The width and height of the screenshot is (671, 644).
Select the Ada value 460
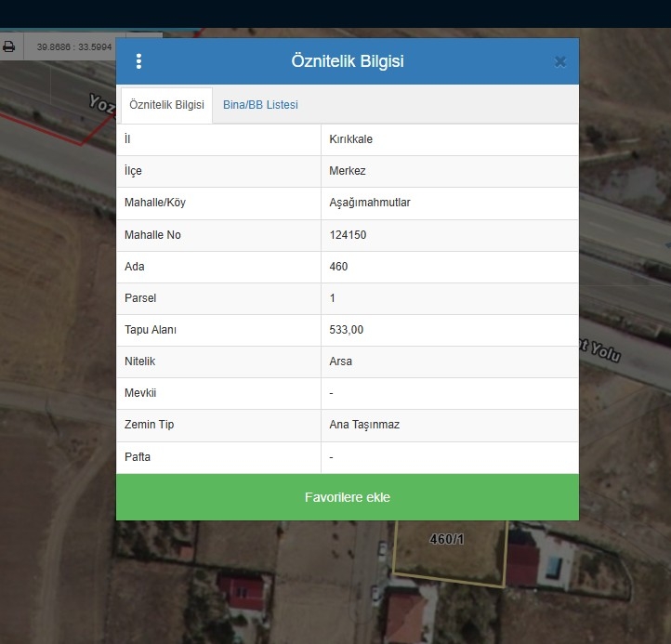pos(338,267)
